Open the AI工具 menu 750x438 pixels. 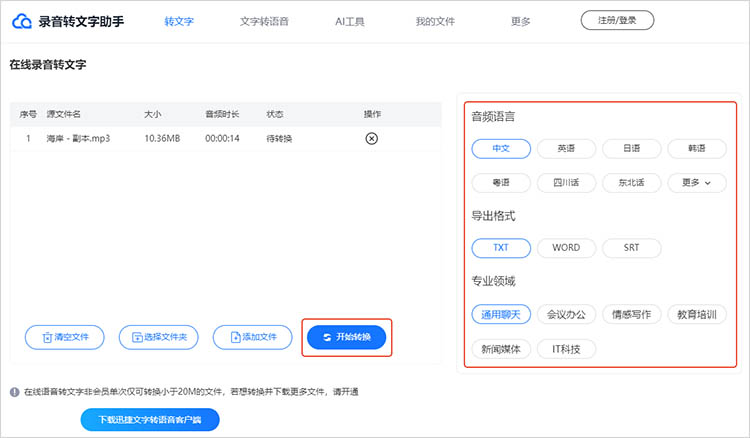point(350,22)
